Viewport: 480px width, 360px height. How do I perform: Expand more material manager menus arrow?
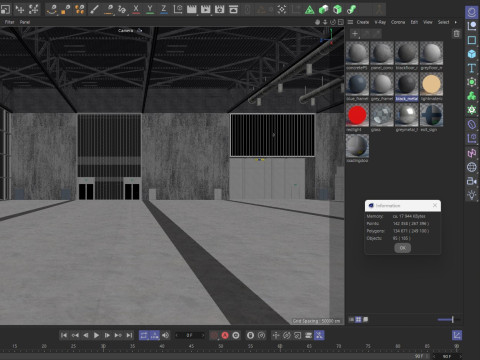point(456,22)
